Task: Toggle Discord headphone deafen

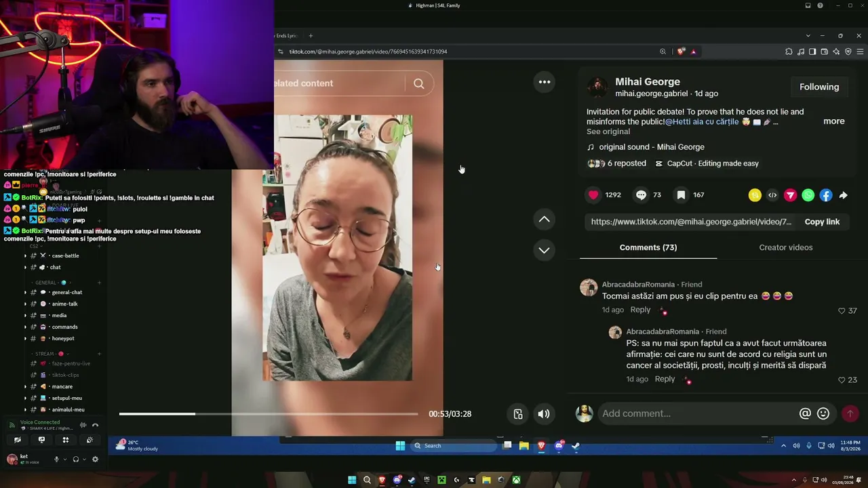Action: [x=76, y=459]
